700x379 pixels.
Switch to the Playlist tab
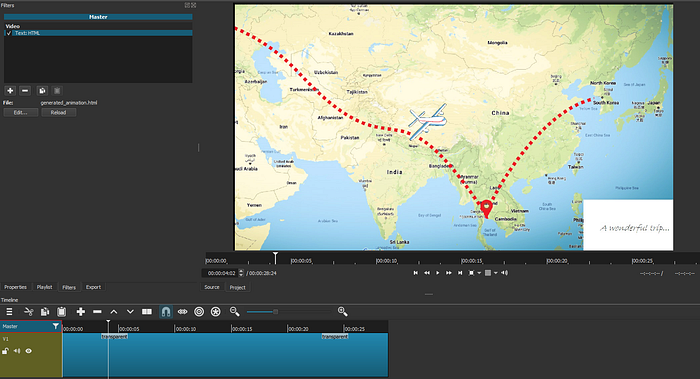coord(44,287)
